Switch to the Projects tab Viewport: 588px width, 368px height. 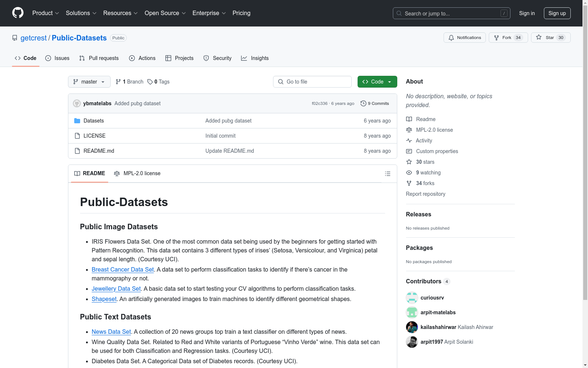[179, 58]
